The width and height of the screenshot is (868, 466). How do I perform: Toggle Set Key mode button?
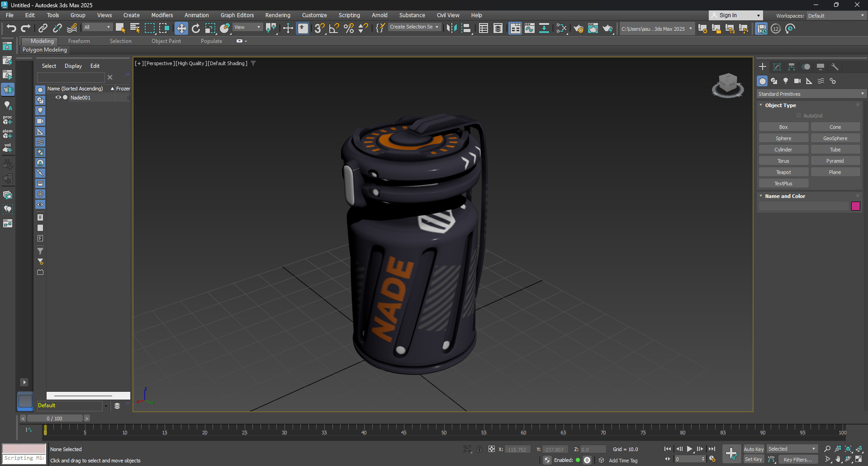point(754,459)
